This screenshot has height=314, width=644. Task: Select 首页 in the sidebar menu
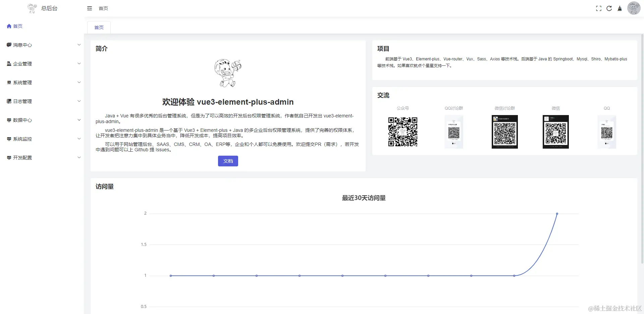point(42,26)
